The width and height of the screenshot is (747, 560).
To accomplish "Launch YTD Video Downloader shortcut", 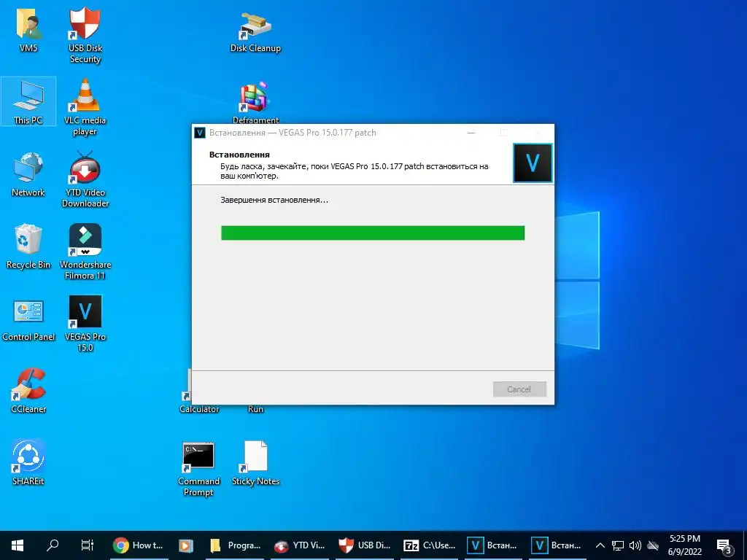I will [85, 179].
